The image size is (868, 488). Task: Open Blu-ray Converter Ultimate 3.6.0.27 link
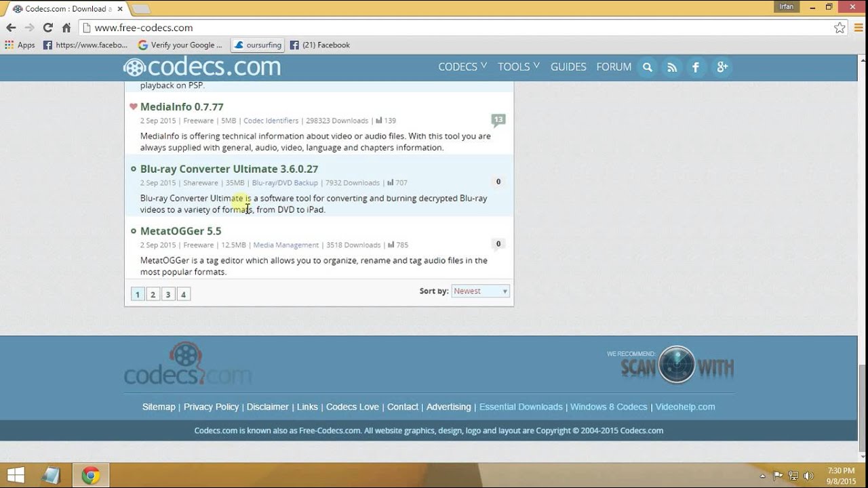pos(229,169)
